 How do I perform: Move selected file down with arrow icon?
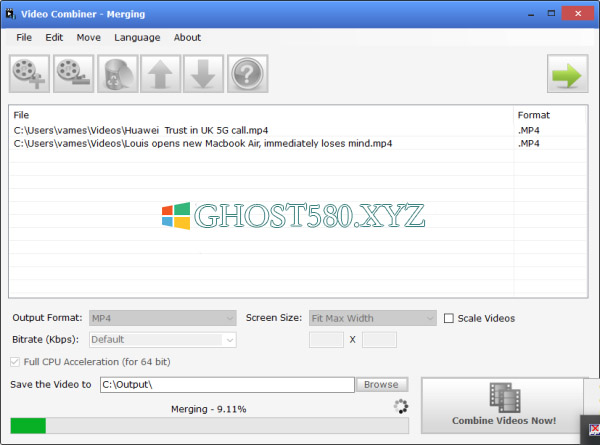pos(203,73)
